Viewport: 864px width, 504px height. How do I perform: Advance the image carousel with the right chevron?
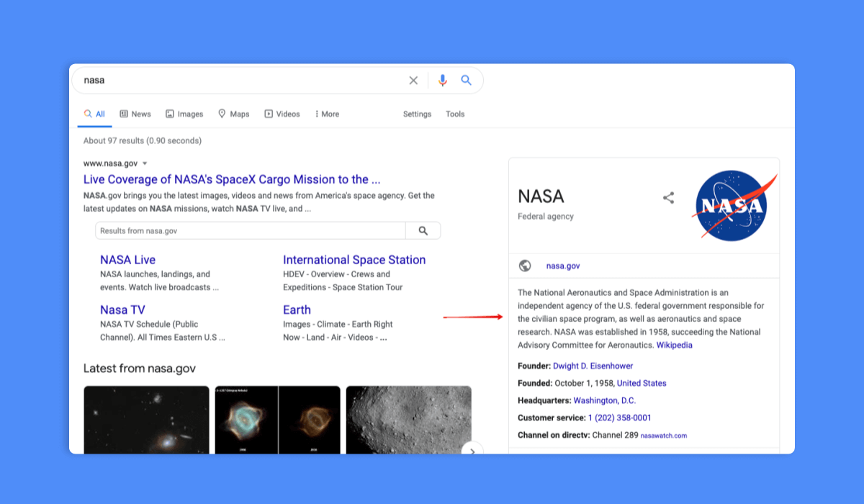472,450
